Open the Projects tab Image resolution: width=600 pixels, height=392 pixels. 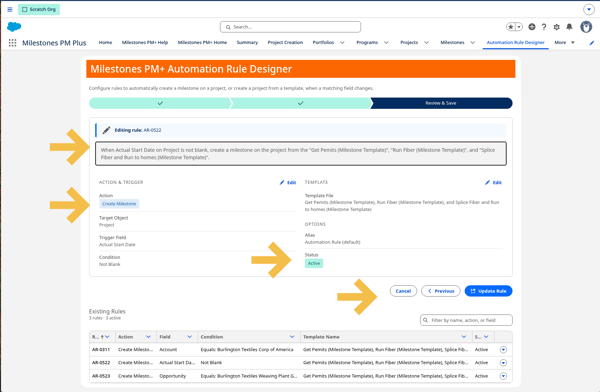[x=409, y=42]
